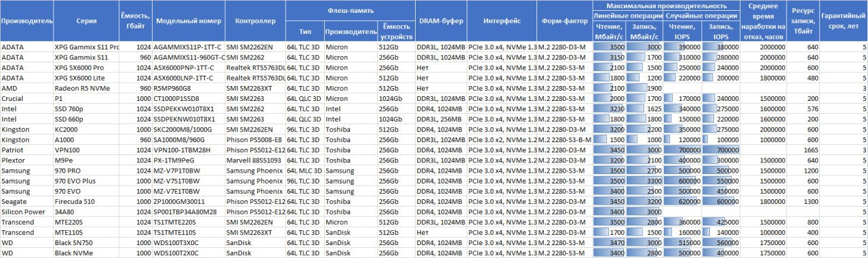
Task: Select model number "VPN100-1TBM28H"
Action: click(189, 150)
